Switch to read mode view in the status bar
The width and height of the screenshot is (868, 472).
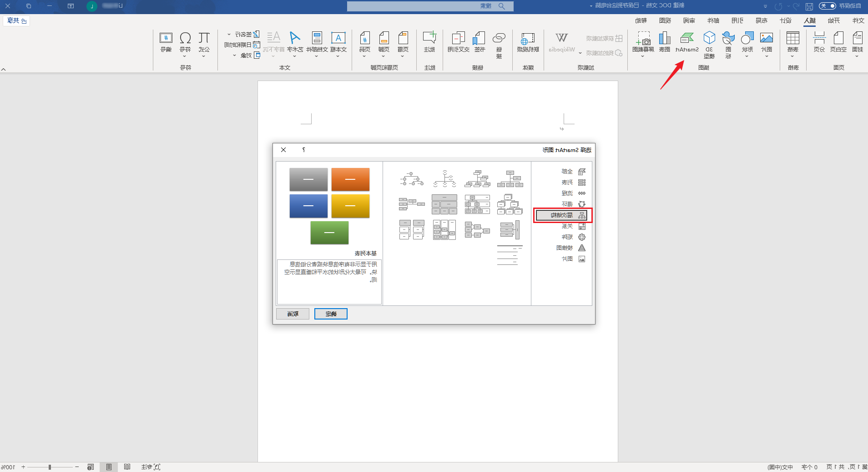click(127, 467)
